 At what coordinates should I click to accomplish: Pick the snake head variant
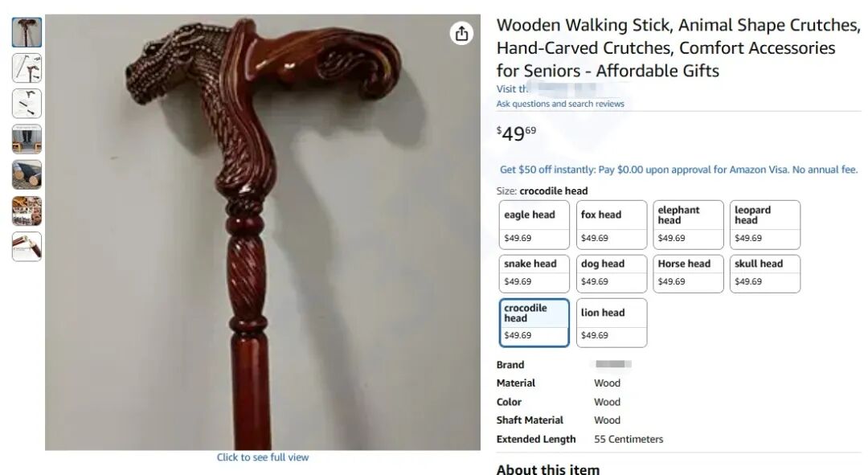(534, 273)
